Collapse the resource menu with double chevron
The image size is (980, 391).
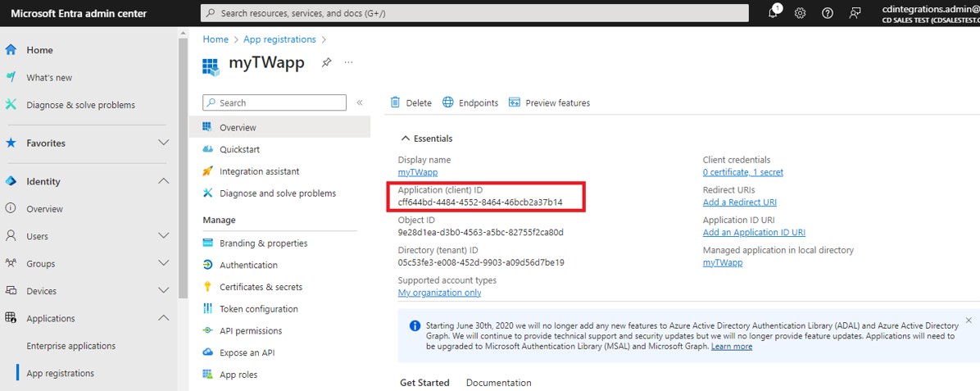coord(360,102)
